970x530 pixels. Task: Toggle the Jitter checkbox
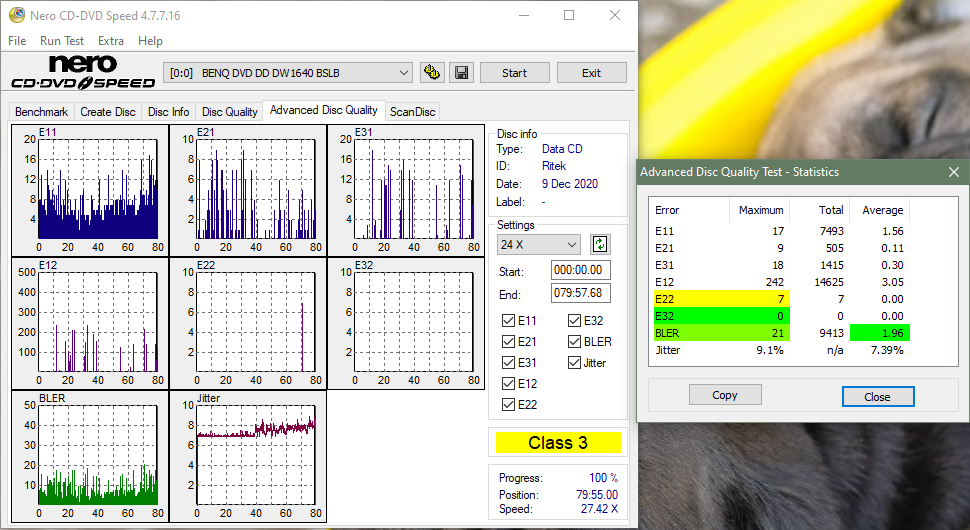pos(574,362)
